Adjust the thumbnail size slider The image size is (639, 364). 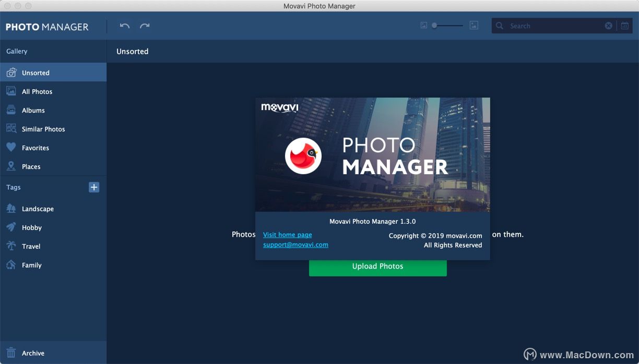pyautogui.click(x=447, y=26)
